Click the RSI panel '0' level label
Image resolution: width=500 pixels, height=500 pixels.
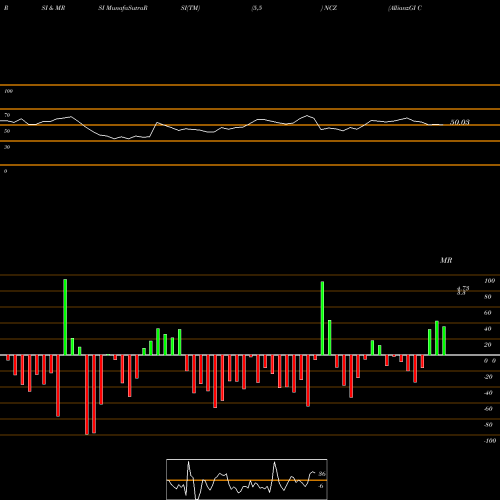[5, 171]
